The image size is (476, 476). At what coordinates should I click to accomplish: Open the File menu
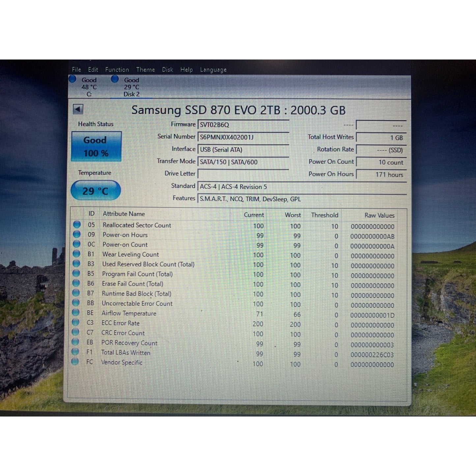76,70
